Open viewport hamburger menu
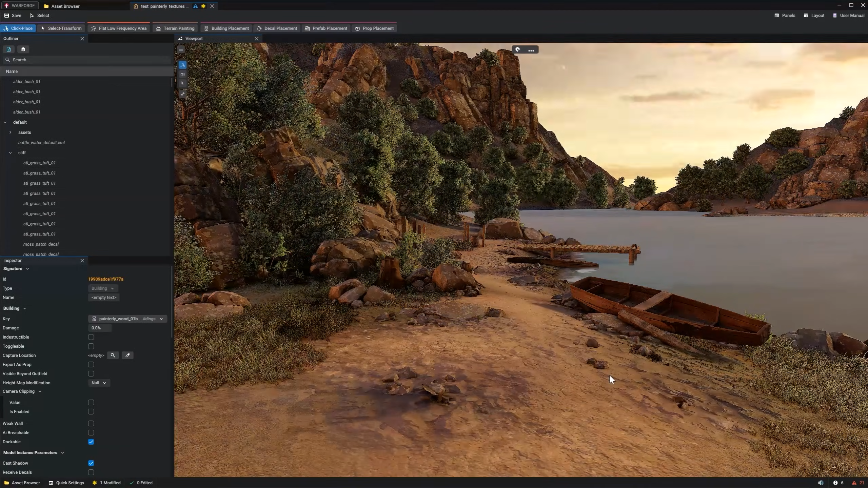 (x=181, y=49)
